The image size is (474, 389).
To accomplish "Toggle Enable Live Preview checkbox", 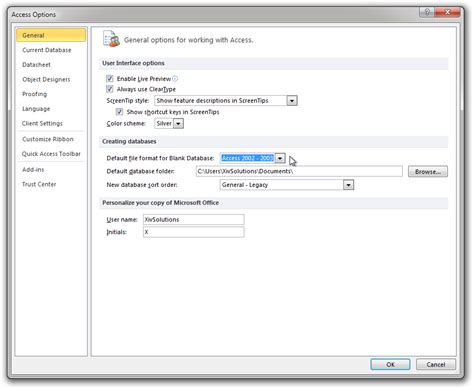I will [x=110, y=79].
